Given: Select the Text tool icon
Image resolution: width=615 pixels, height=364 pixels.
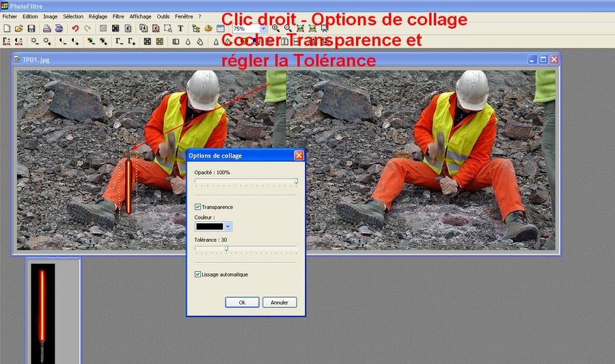Looking at the screenshot, I should pyautogui.click(x=180, y=29).
